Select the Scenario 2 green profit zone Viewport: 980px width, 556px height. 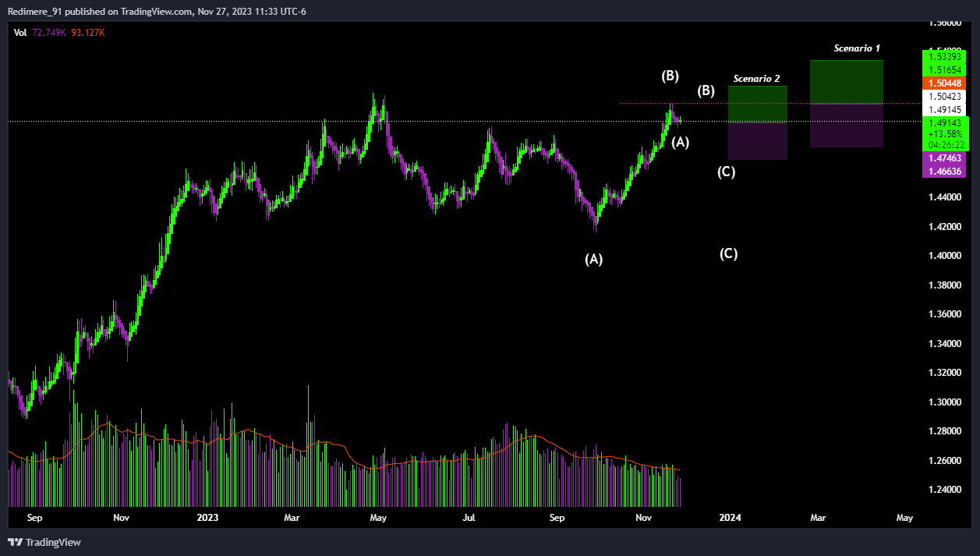pyautogui.click(x=757, y=104)
